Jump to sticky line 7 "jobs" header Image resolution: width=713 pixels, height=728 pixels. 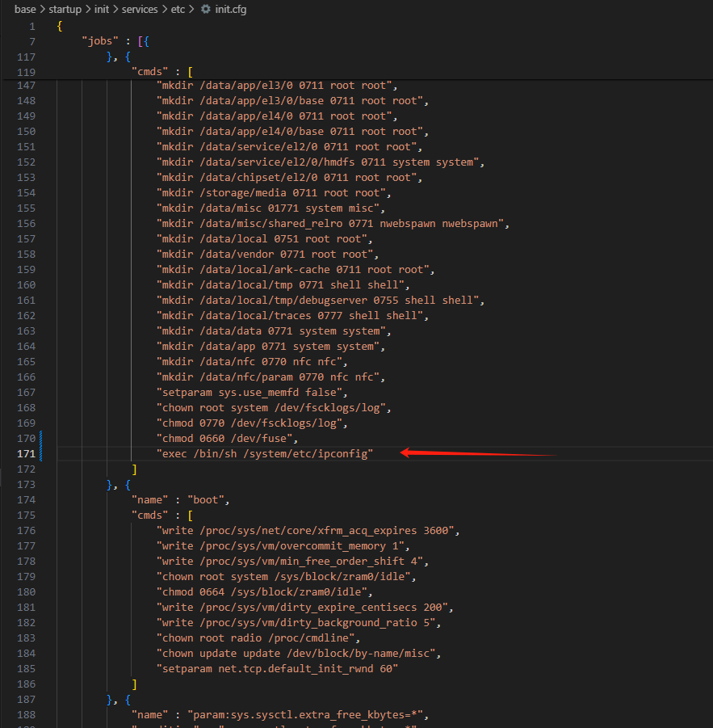[115, 41]
